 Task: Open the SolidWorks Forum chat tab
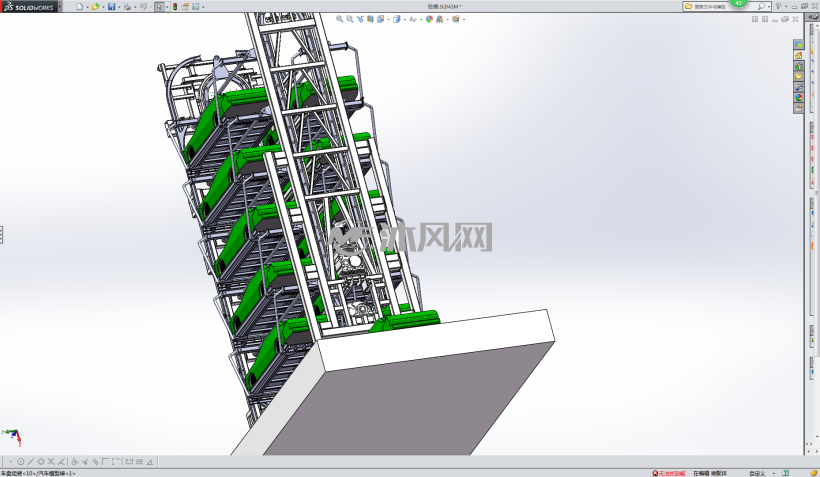[799, 44]
